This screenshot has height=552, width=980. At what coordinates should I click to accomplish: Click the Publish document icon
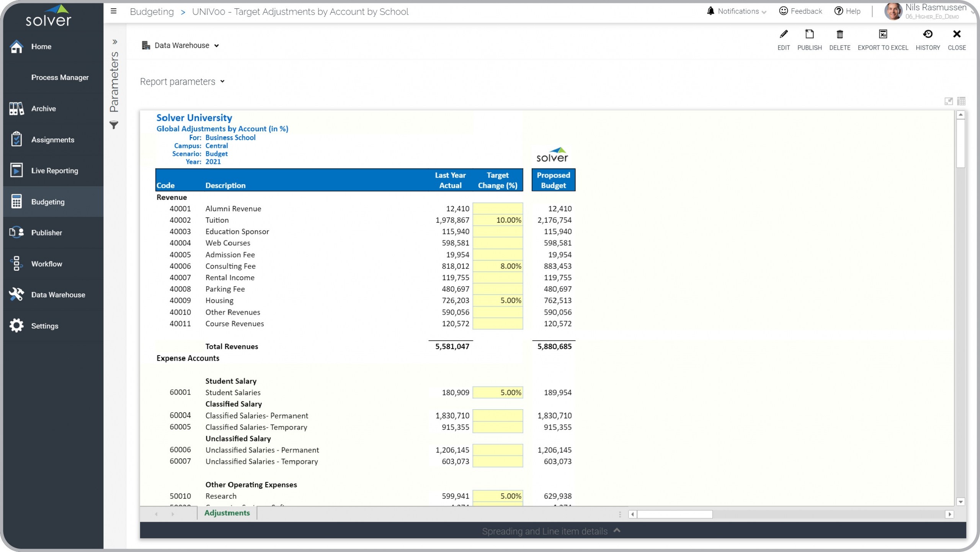click(x=809, y=34)
